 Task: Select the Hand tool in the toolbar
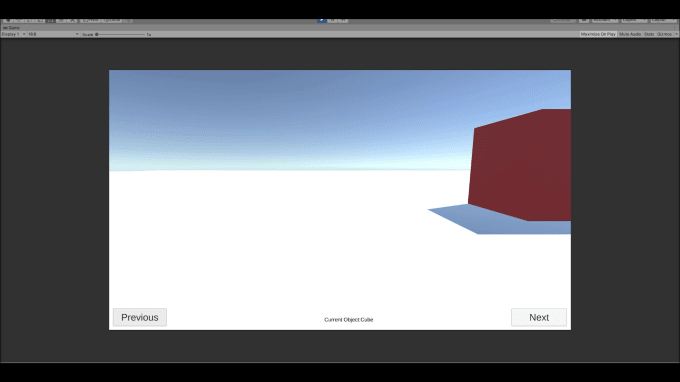[x=7, y=20]
